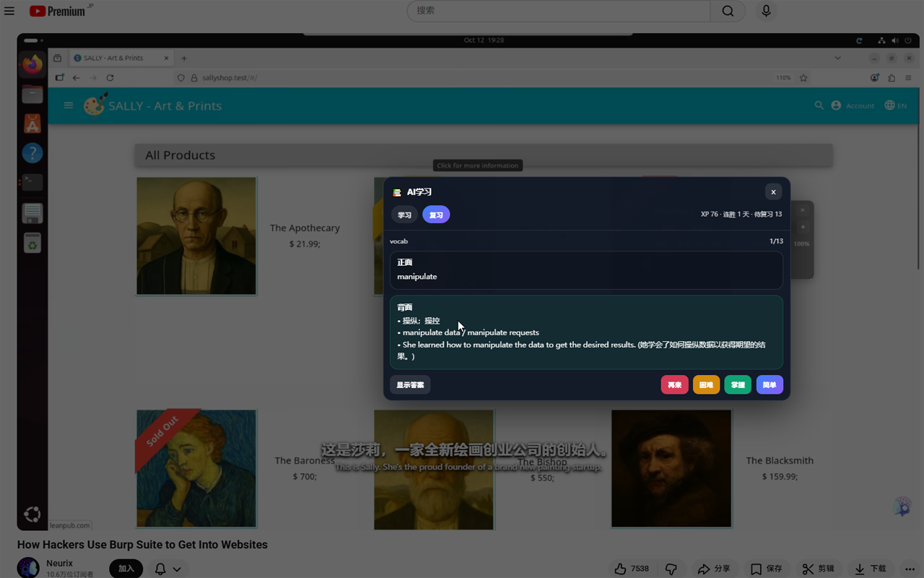The height and width of the screenshot is (578, 924).
Task: Click the SALLY - Art & Prints browser tab
Action: tap(115, 58)
